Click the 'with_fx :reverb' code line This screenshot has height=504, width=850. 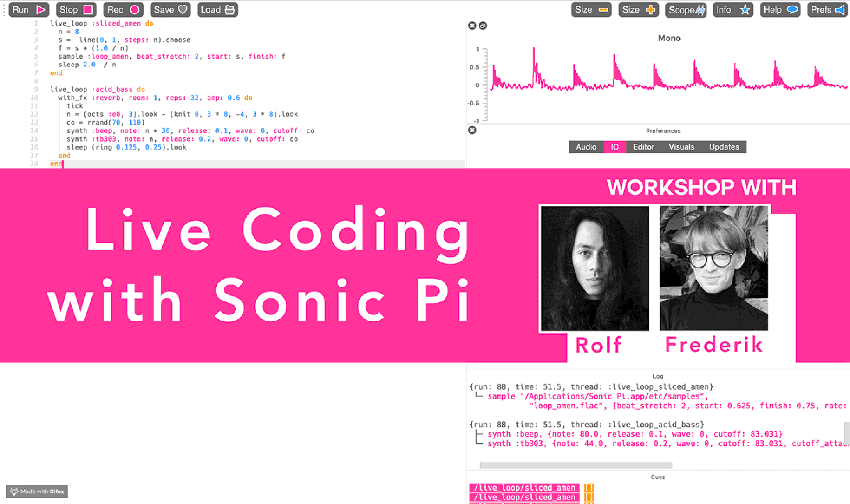[155, 98]
